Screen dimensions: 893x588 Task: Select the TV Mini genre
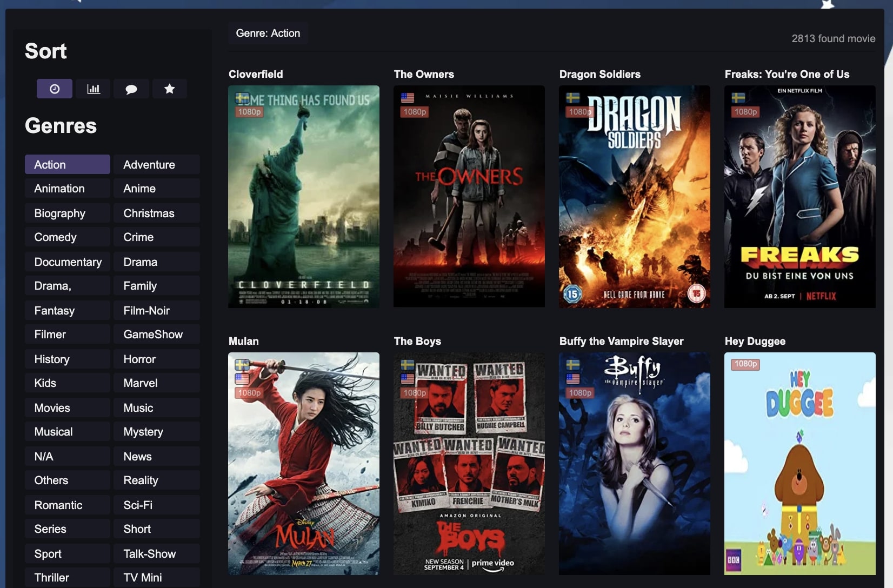[x=157, y=577]
